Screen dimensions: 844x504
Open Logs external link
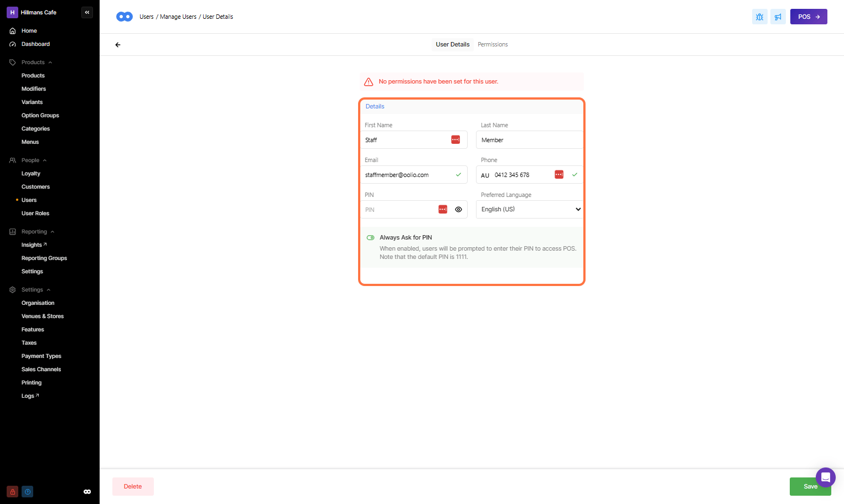(30, 396)
